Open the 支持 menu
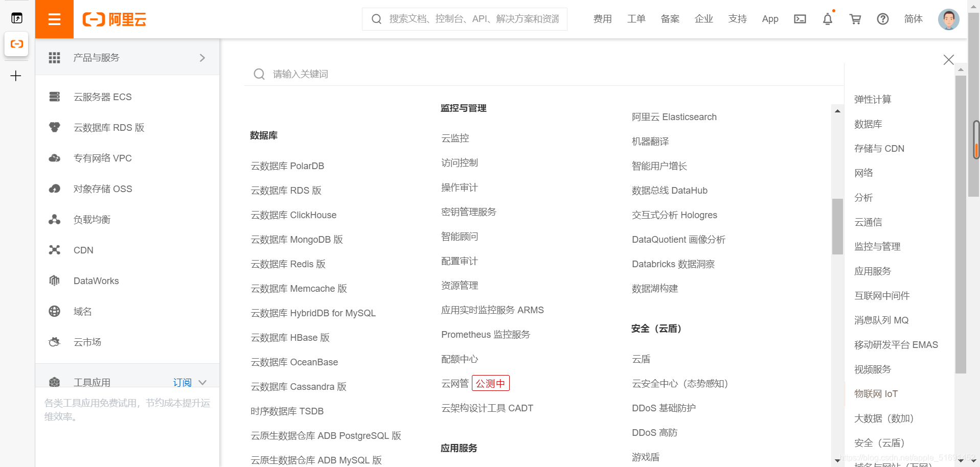Screen dimensions: 980x467 737,19
